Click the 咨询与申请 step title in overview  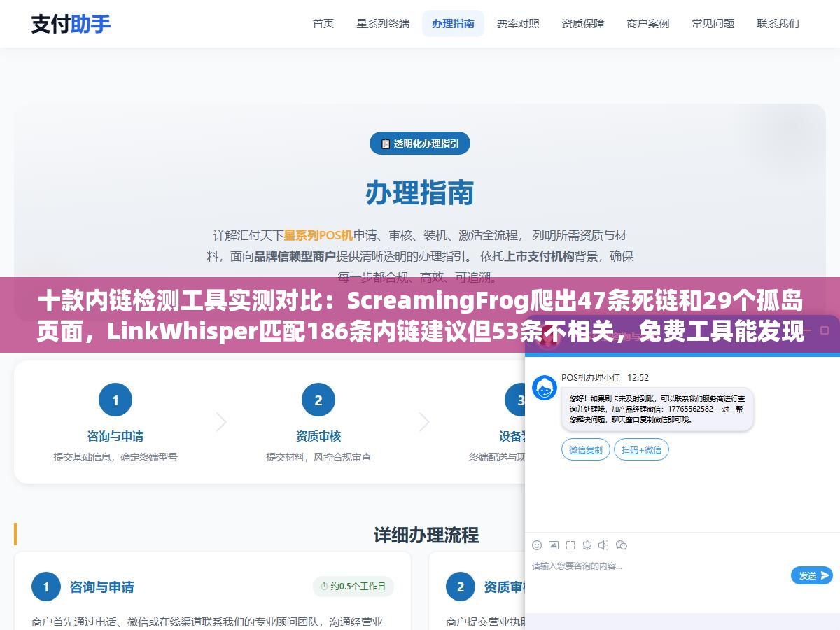click(x=115, y=436)
